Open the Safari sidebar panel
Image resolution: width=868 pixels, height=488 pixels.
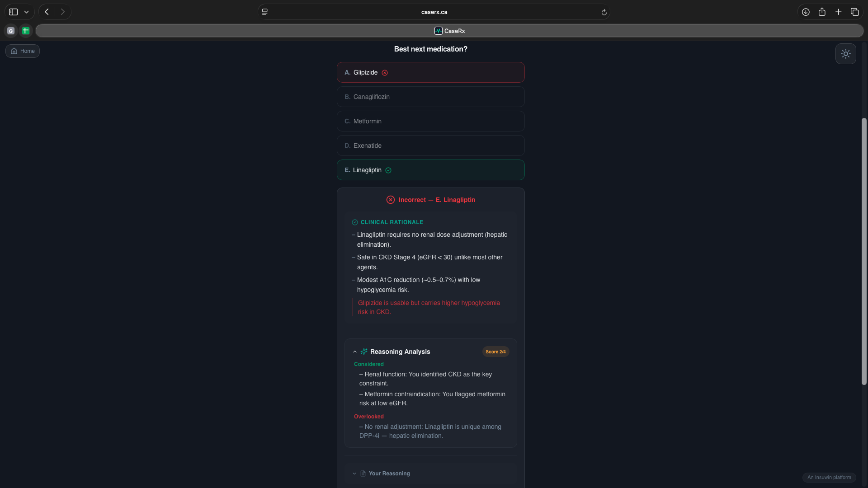point(14,12)
